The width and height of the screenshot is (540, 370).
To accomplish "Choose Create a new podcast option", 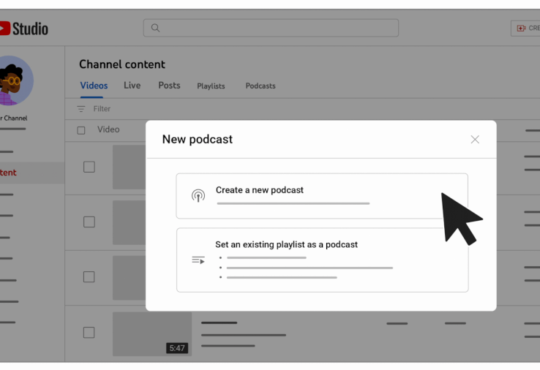I will pyautogui.click(x=322, y=196).
